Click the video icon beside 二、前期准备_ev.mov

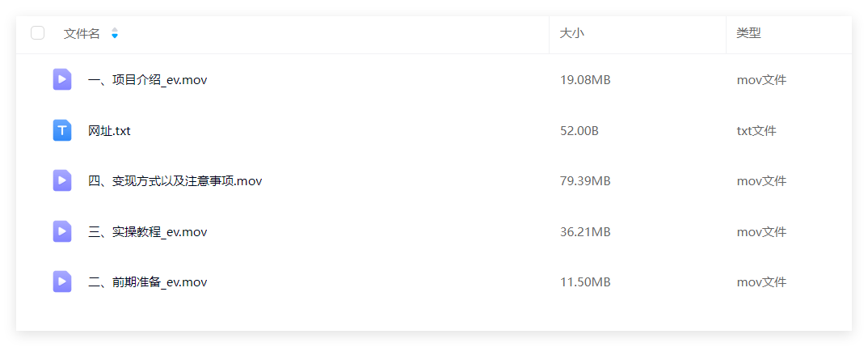62,281
